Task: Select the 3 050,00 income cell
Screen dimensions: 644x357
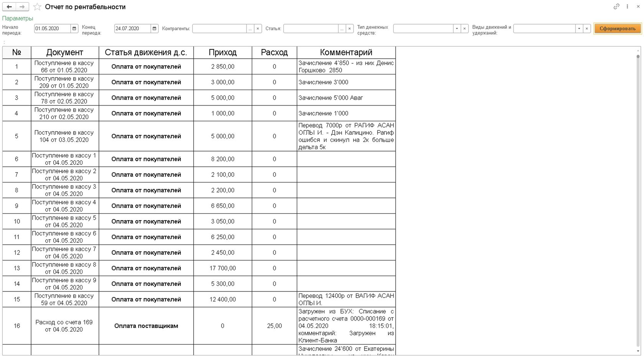Action: 223,221
